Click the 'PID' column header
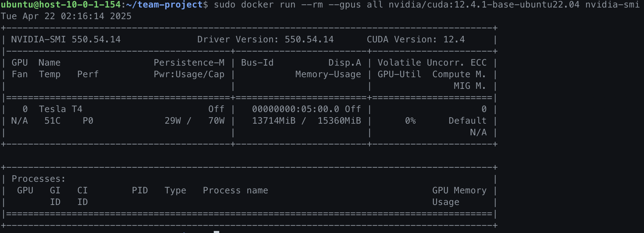 (140, 191)
